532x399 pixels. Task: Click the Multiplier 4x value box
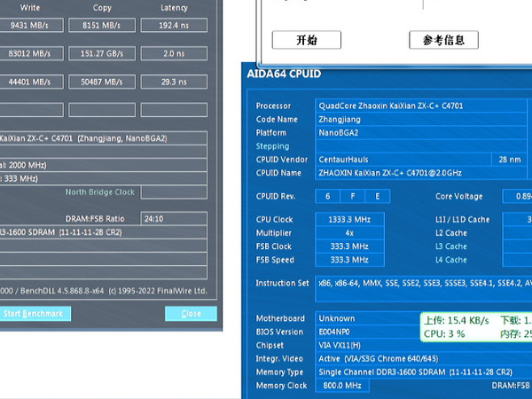(x=349, y=233)
